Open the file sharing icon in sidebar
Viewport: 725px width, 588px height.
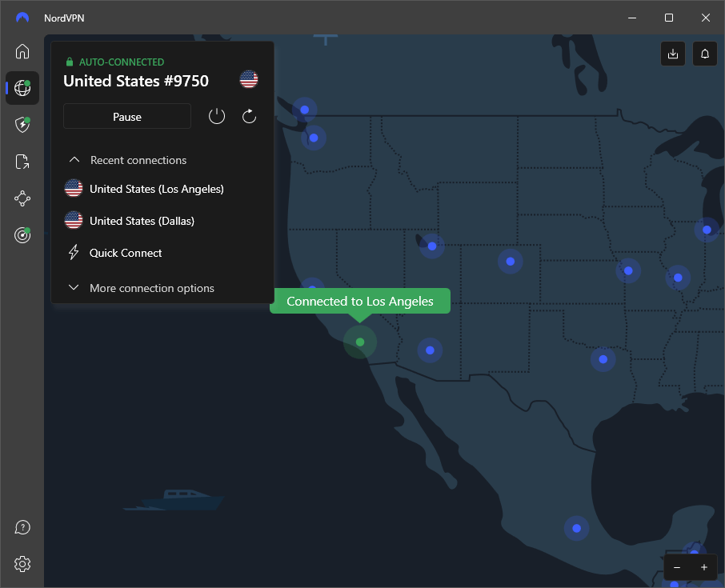tap(22, 162)
